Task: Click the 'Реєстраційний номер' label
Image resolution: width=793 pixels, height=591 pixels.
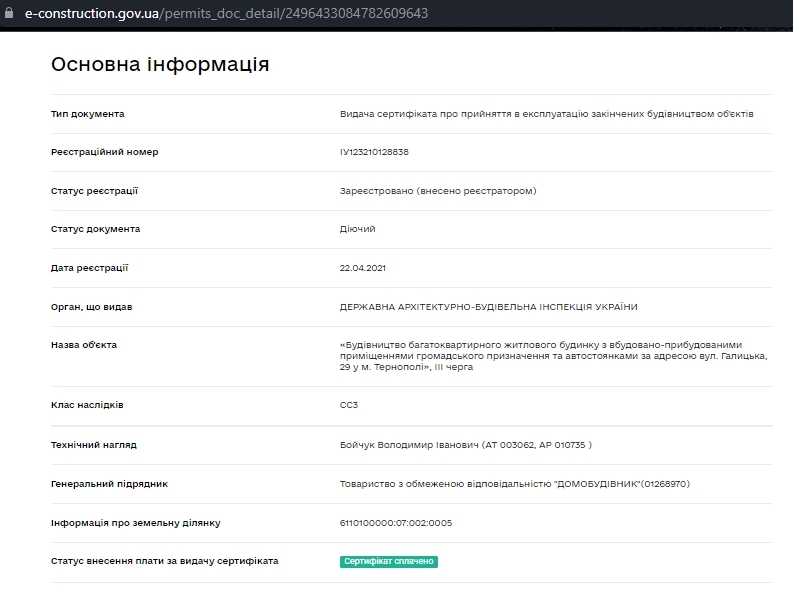Action: (105, 152)
